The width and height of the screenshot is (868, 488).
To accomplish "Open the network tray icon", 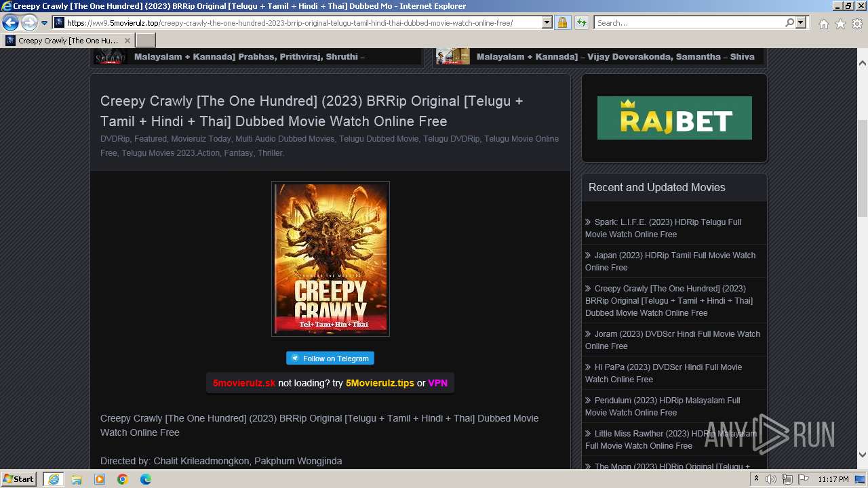I will coord(787,479).
